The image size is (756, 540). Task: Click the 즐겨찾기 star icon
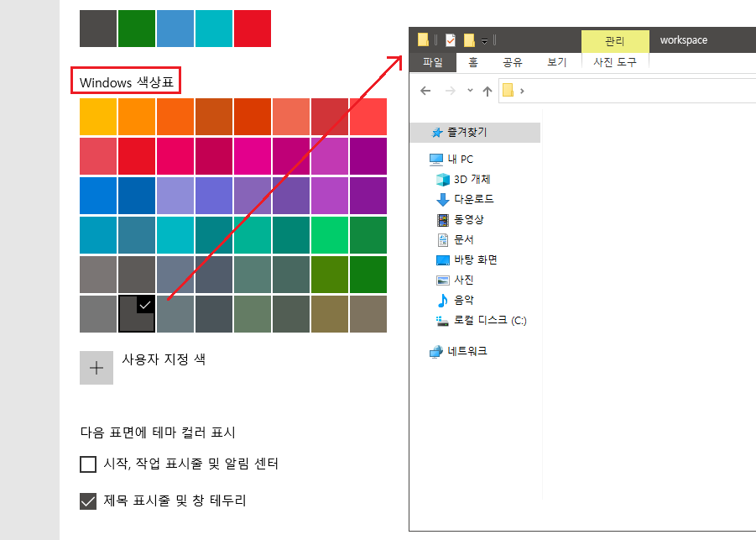pos(437,132)
